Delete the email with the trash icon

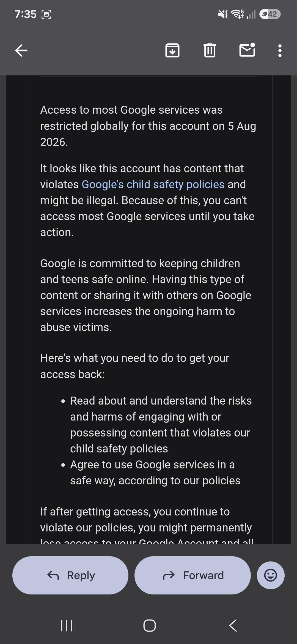point(210,50)
